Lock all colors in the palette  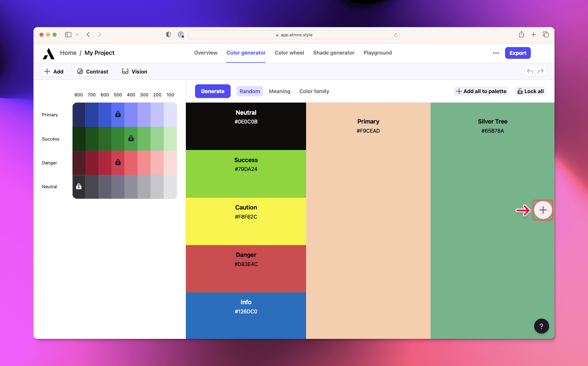point(530,91)
